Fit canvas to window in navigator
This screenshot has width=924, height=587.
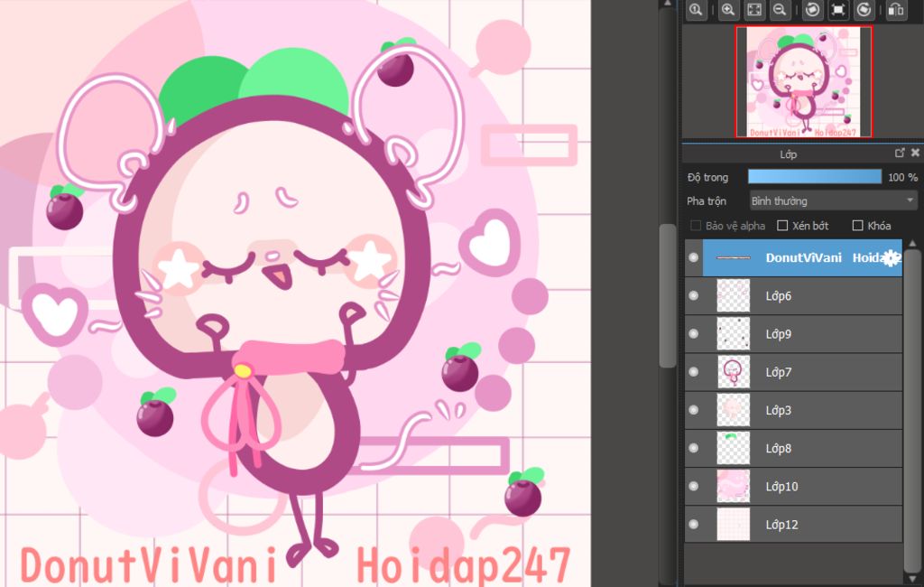(x=754, y=10)
